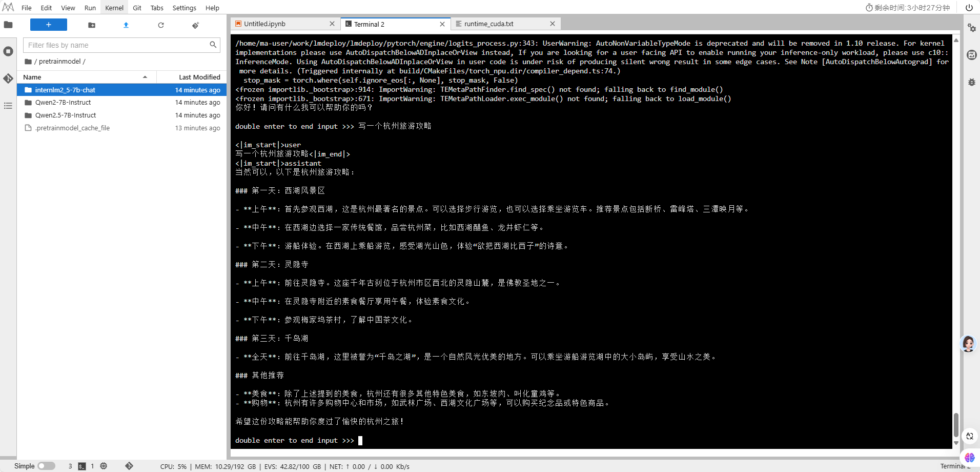This screenshot has width=980, height=472.
Task: Click the Git status icon in status bar
Action: [x=129, y=466]
